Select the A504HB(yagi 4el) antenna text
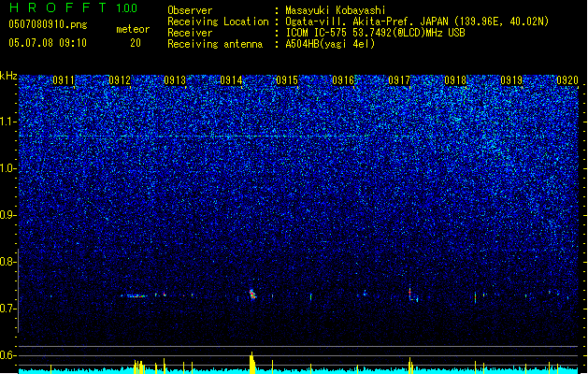 (330, 44)
